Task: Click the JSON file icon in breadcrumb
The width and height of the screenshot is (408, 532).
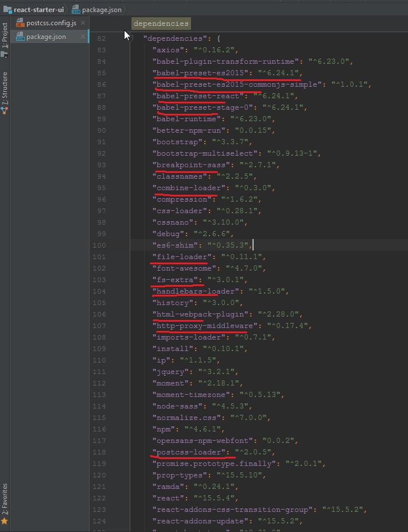Action: [76, 10]
